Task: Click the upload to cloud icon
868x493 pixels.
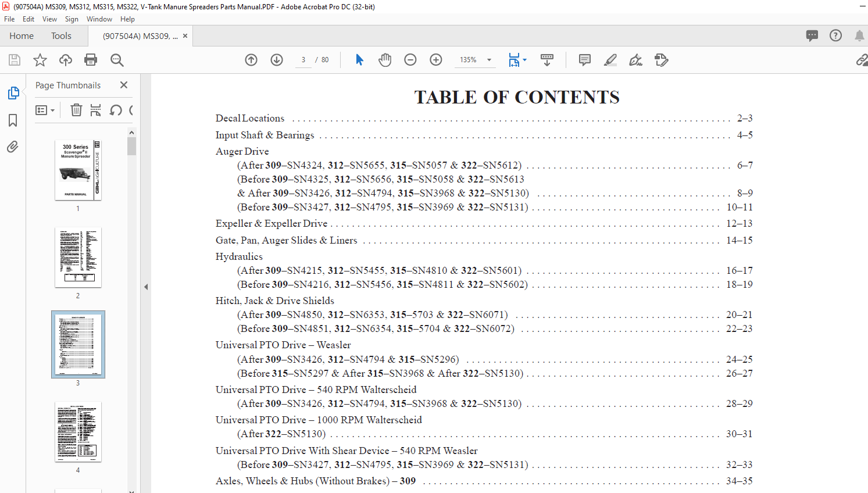Action: click(x=66, y=60)
